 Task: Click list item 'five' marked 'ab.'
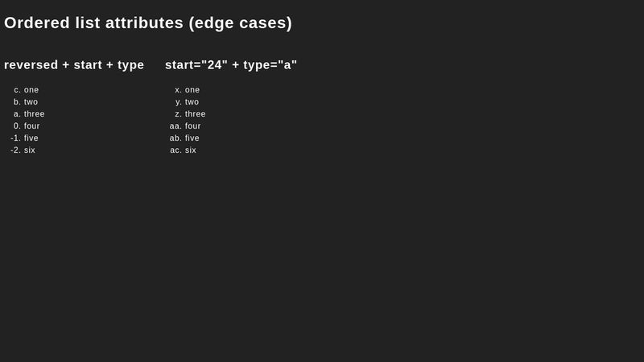click(192, 138)
